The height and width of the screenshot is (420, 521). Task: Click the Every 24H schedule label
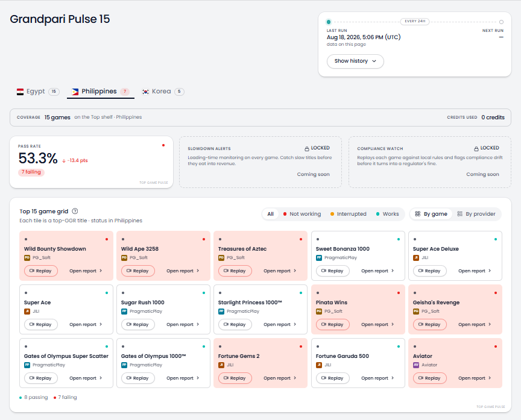click(x=415, y=21)
